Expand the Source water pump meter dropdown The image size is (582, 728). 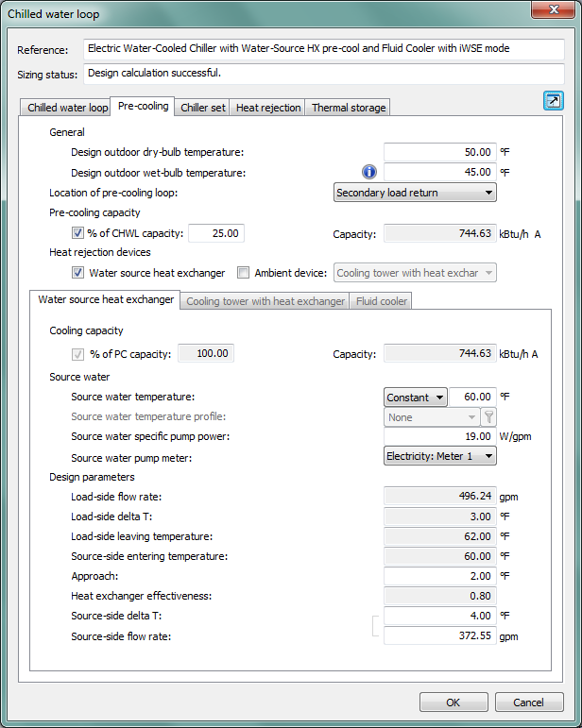(x=440, y=456)
